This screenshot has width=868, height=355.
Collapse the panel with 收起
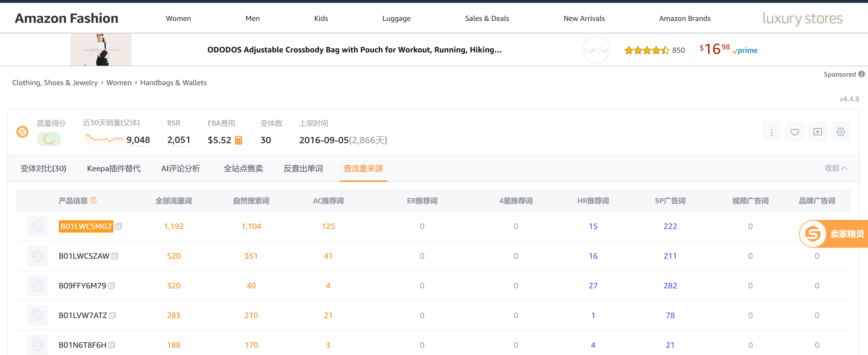(836, 168)
